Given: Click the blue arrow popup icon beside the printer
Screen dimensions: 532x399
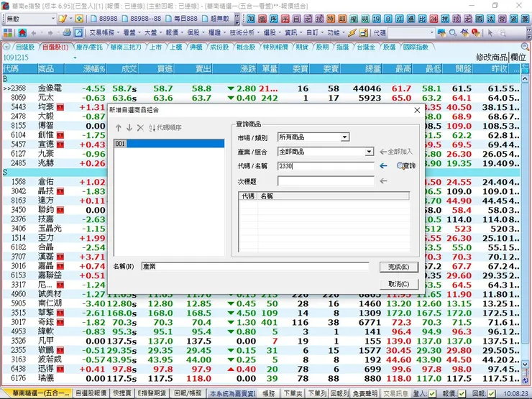Looking at the screenshot, I should (x=78, y=33).
